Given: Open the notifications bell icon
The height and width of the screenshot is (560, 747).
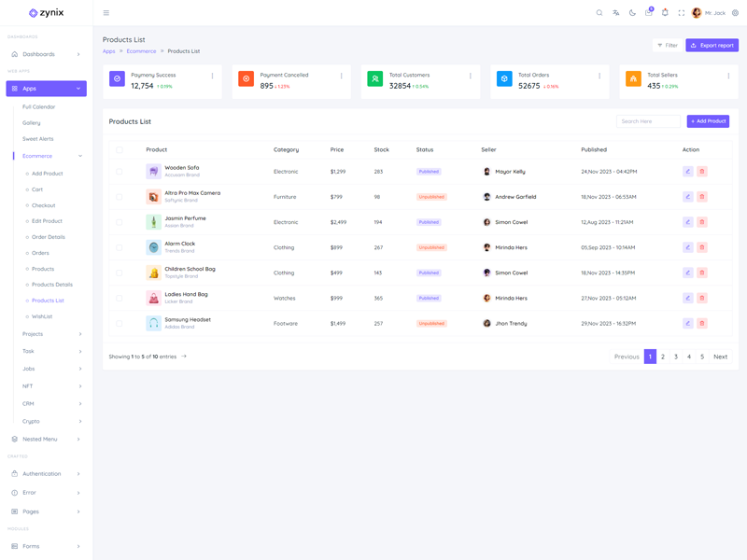Looking at the screenshot, I should pos(665,13).
